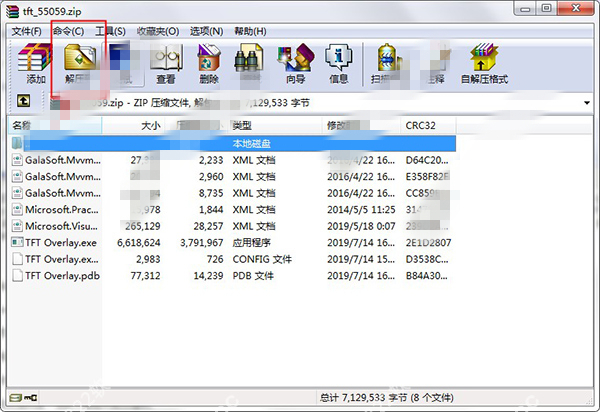
Task: Click the PDB 文件 type cell
Action: pos(253,275)
